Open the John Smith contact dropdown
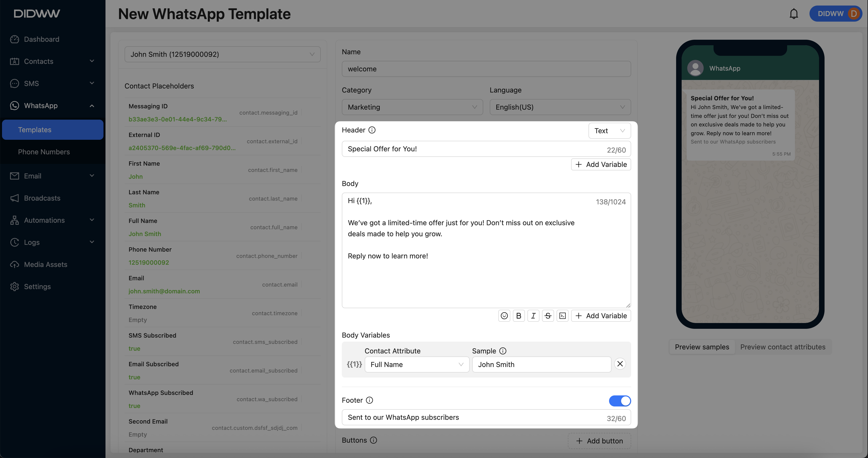868x458 pixels. (x=222, y=54)
